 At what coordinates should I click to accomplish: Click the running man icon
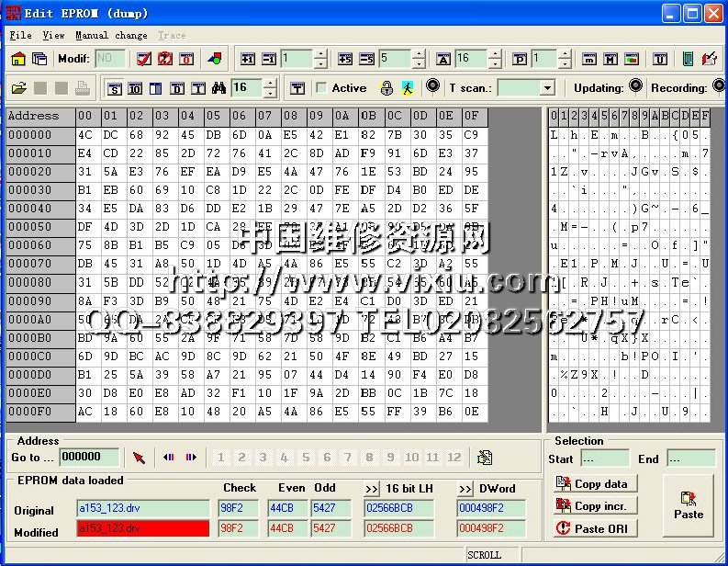click(x=406, y=88)
